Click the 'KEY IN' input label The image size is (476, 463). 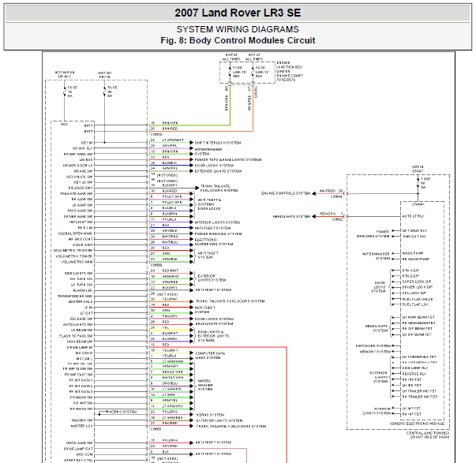(87, 143)
